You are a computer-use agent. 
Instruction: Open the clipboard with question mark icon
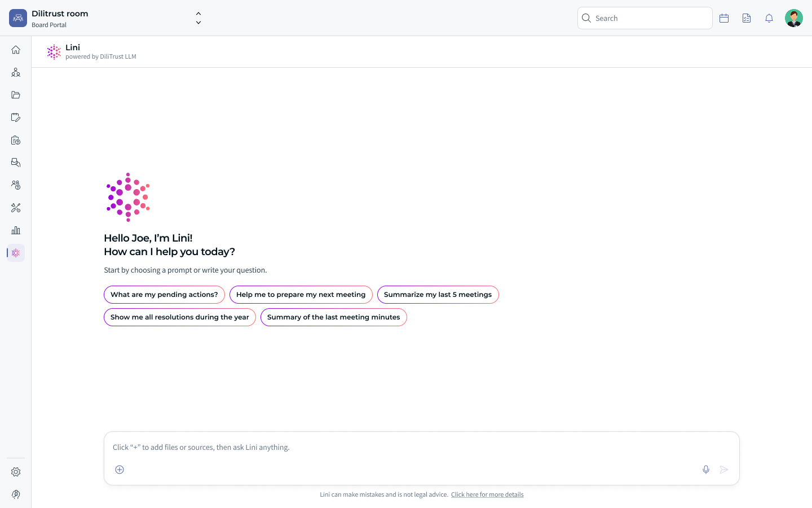[x=16, y=140]
